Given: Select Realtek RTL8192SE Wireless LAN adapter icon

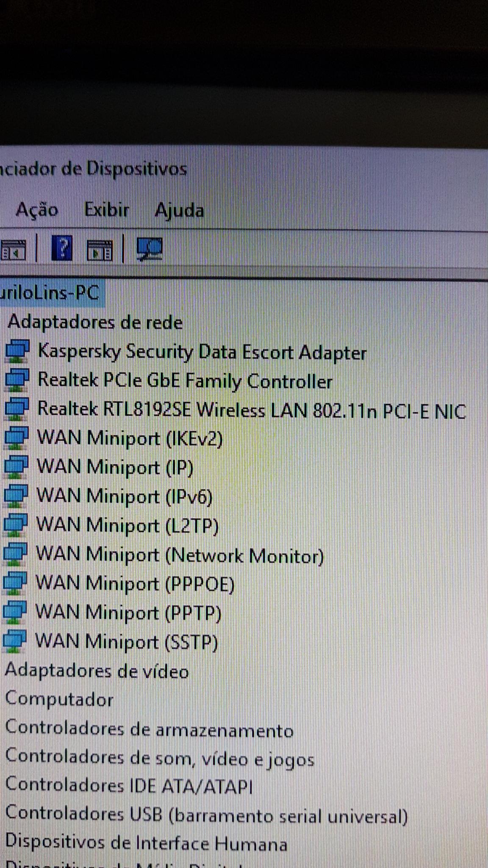Looking at the screenshot, I should pos(17,409).
